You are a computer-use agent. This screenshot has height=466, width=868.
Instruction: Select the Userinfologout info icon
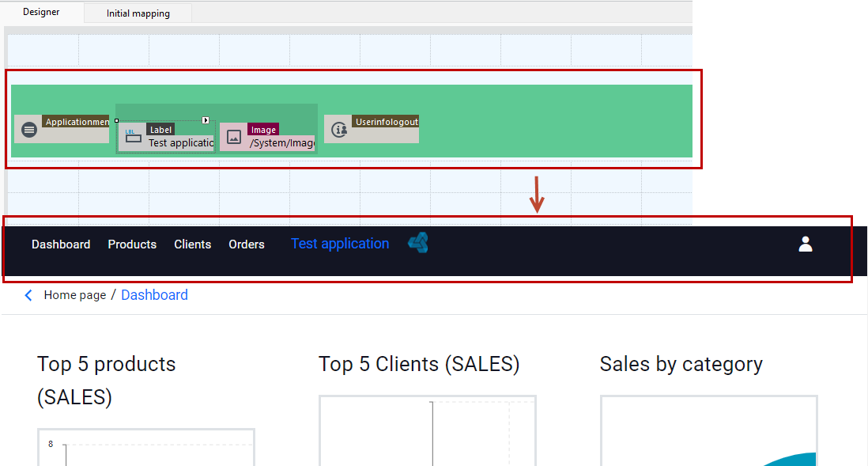click(339, 130)
